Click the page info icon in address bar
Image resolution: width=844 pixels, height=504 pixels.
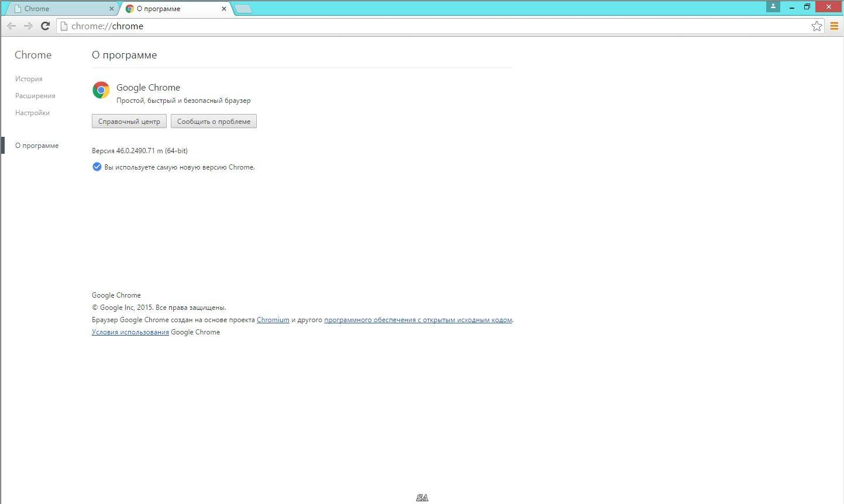pos(64,26)
